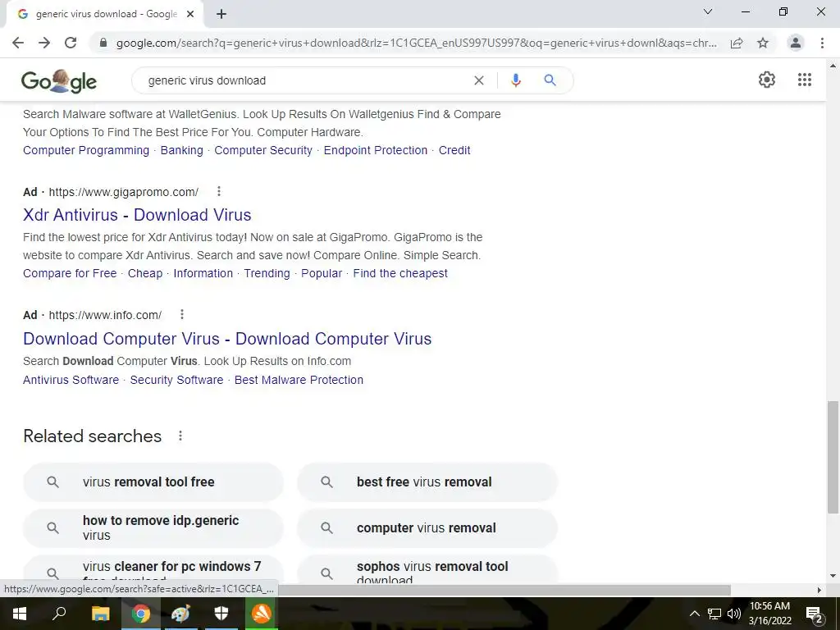Go back to previous page

pyautogui.click(x=18, y=43)
